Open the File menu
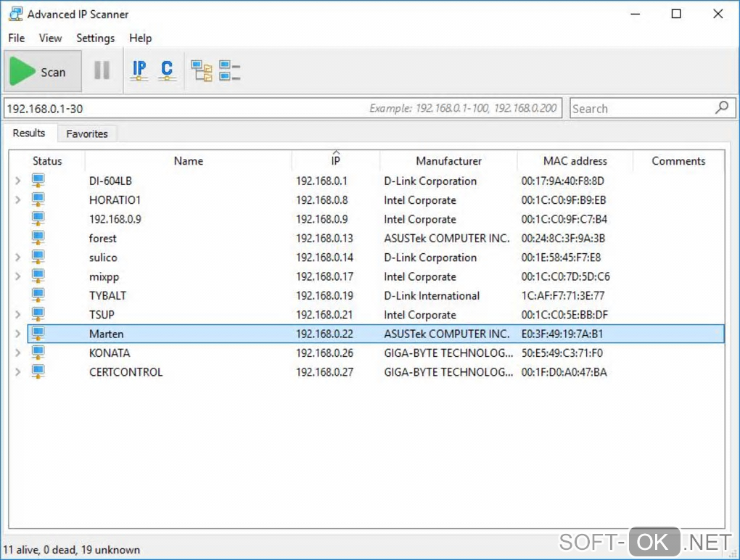740x560 pixels. coord(17,38)
